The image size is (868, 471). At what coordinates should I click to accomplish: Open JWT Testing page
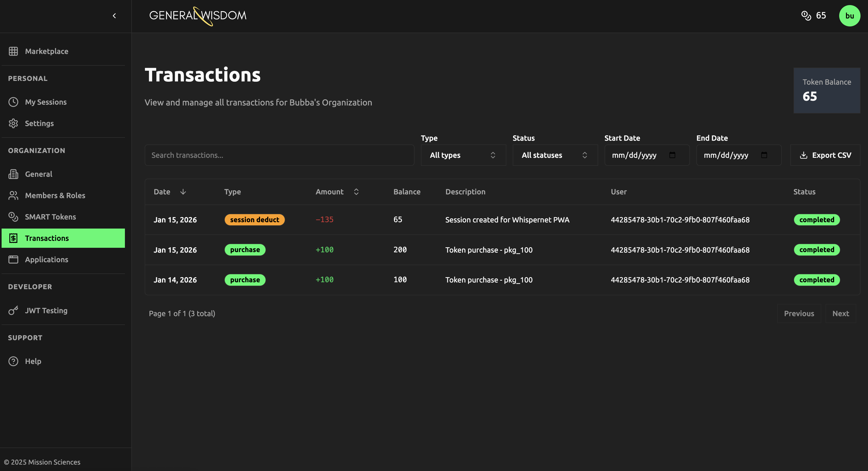63,311
